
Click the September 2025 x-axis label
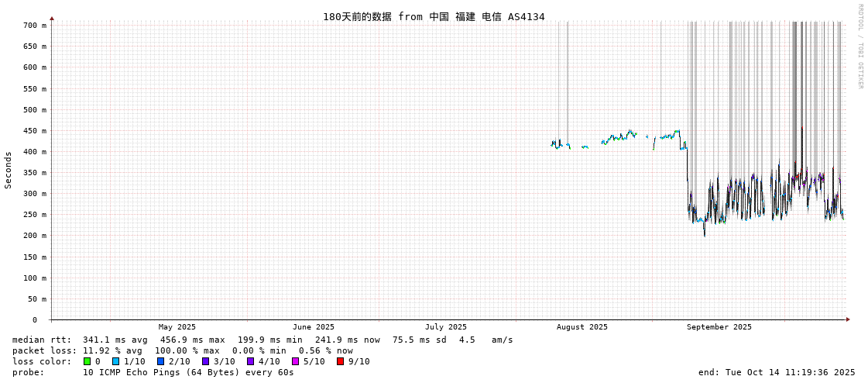(719, 327)
